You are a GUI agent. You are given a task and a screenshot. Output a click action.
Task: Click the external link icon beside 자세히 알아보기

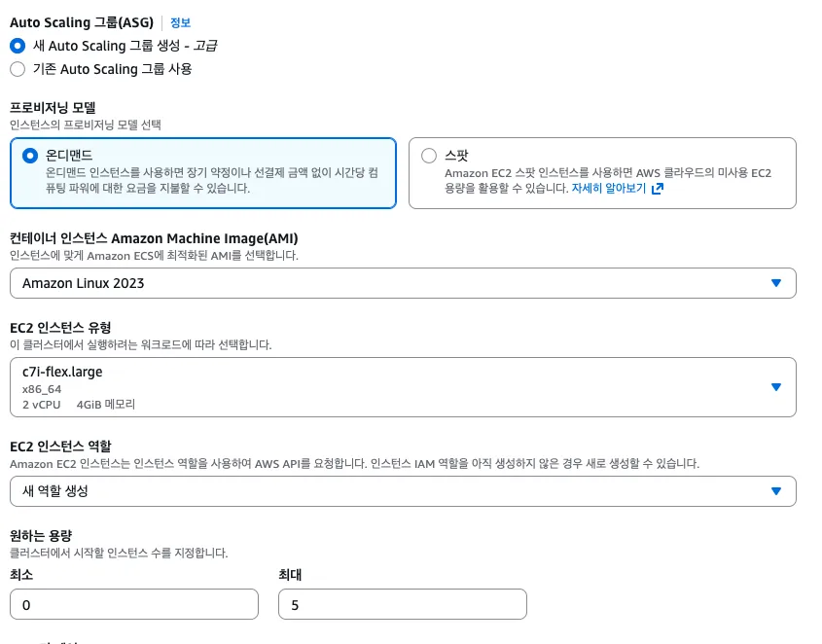point(657,189)
